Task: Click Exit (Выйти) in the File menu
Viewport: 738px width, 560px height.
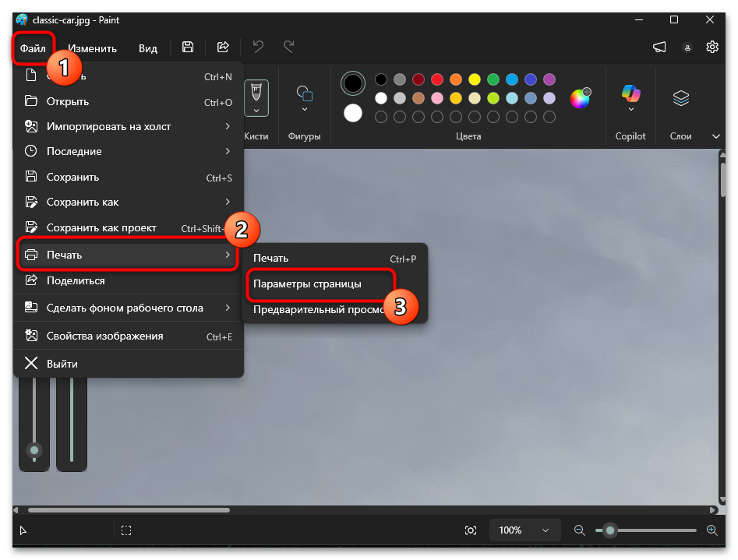Action: (x=62, y=364)
